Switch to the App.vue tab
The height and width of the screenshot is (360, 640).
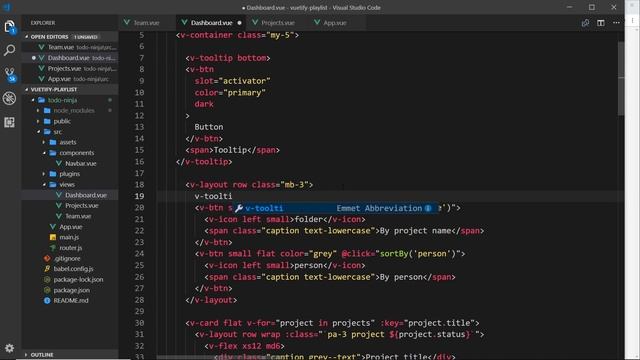click(335, 23)
